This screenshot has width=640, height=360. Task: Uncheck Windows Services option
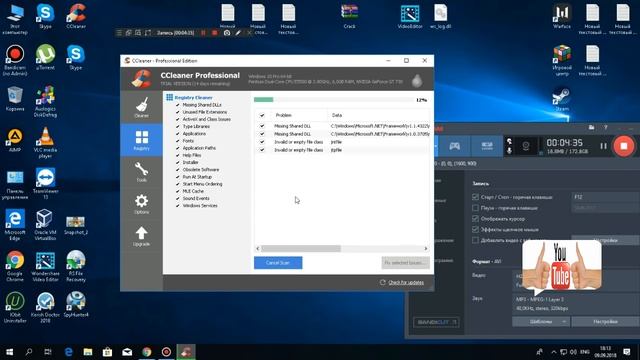point(178,205)
